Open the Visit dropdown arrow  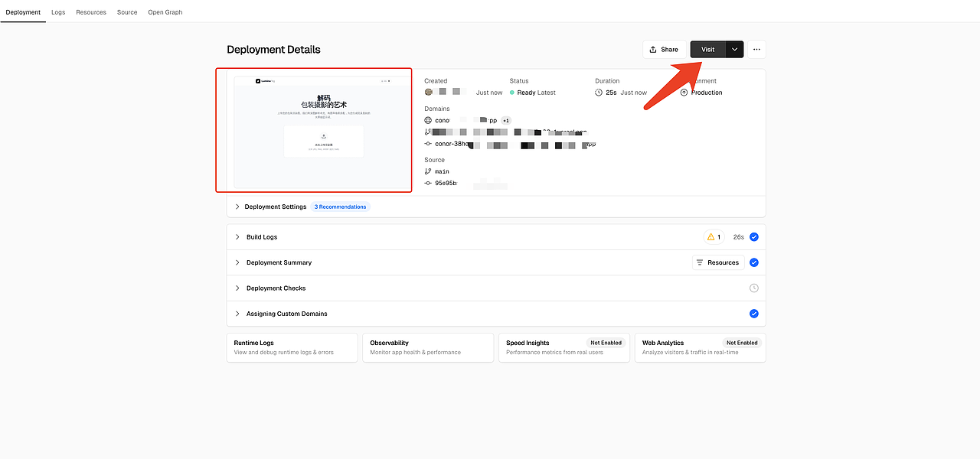[x=735, y=49]
